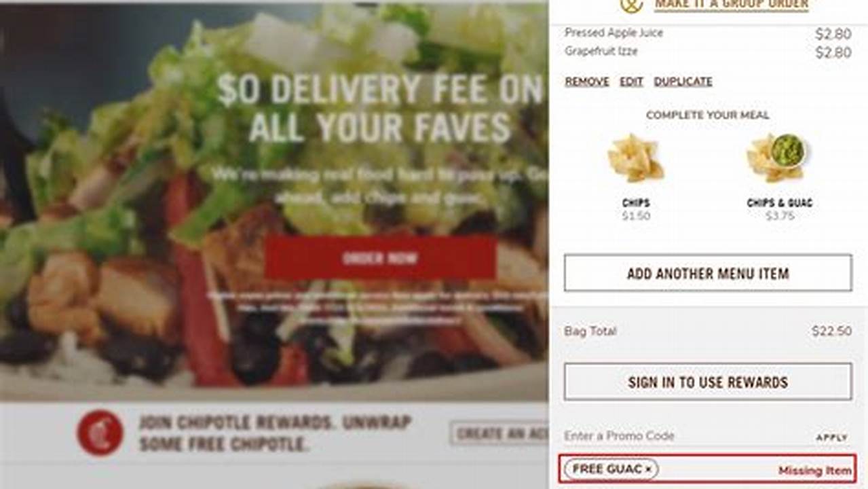The width and height of the screenshot is (868, 489).
Task: Click the Chips $1.50 label
Action: tap(636, 209)
